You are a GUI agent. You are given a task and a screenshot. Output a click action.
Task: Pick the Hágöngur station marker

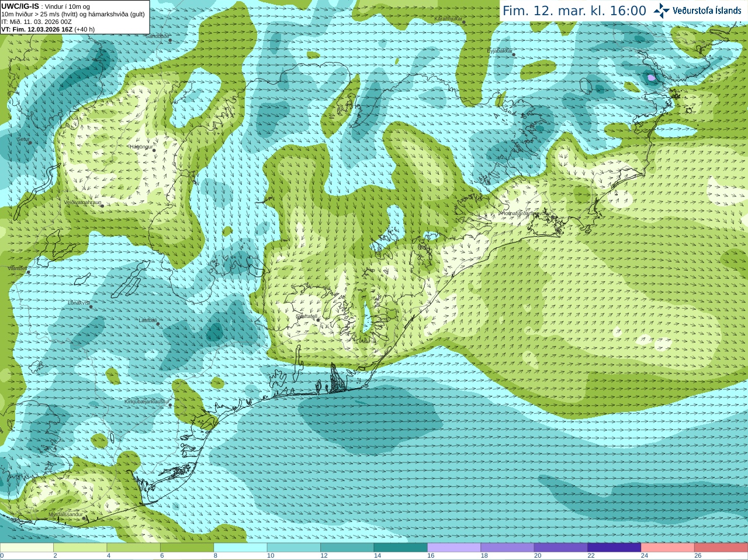154,150
